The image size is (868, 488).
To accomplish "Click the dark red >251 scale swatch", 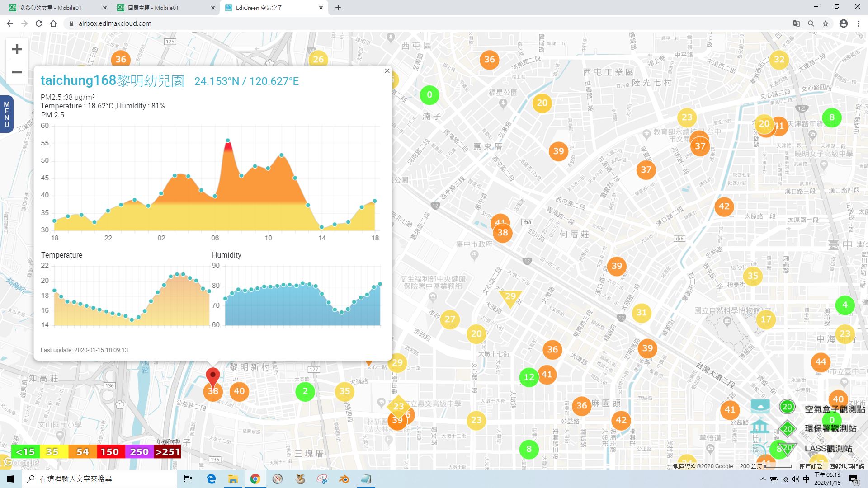I will coord(167,451).
